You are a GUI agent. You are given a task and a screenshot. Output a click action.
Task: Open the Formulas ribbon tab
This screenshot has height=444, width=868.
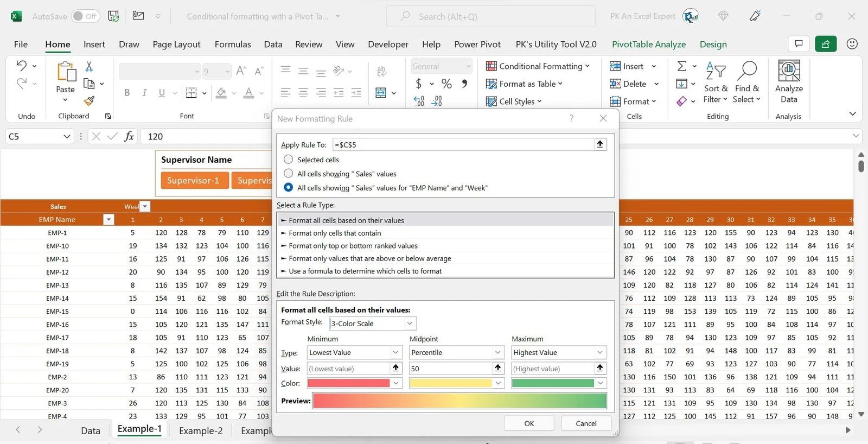233,45
